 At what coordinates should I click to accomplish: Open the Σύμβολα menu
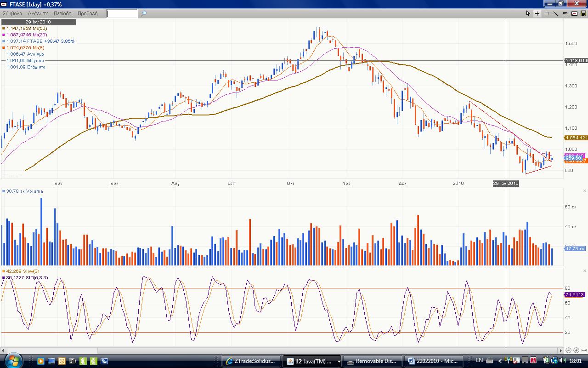[12, 14]
